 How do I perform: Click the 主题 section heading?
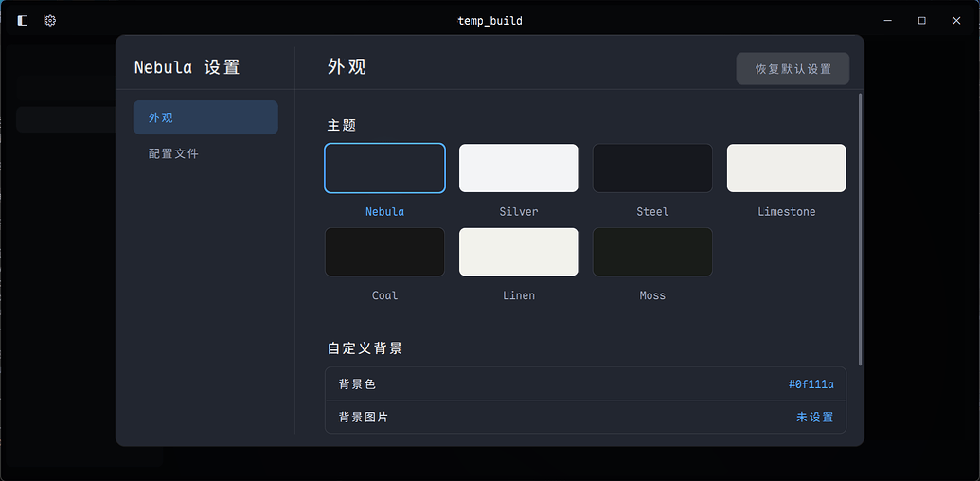click(342, 126)
